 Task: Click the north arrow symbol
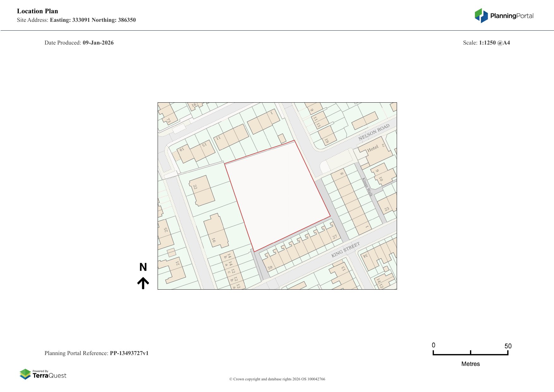point(143,283)
